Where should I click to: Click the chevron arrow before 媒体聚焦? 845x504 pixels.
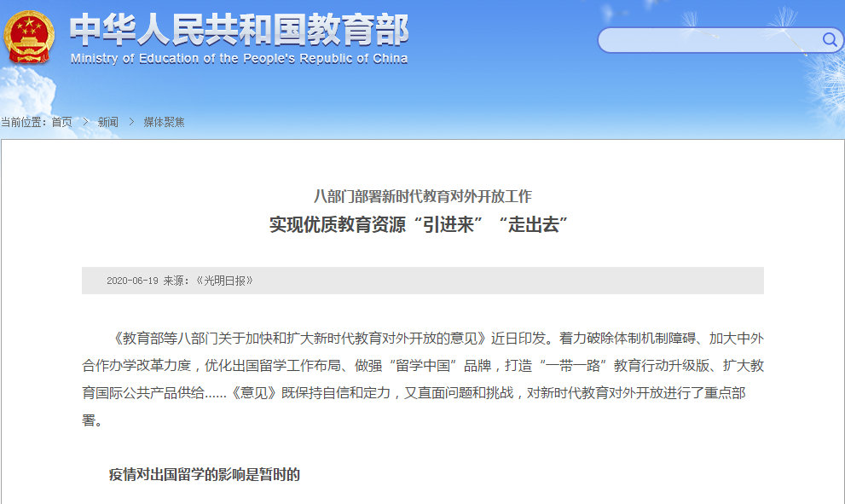131,122
